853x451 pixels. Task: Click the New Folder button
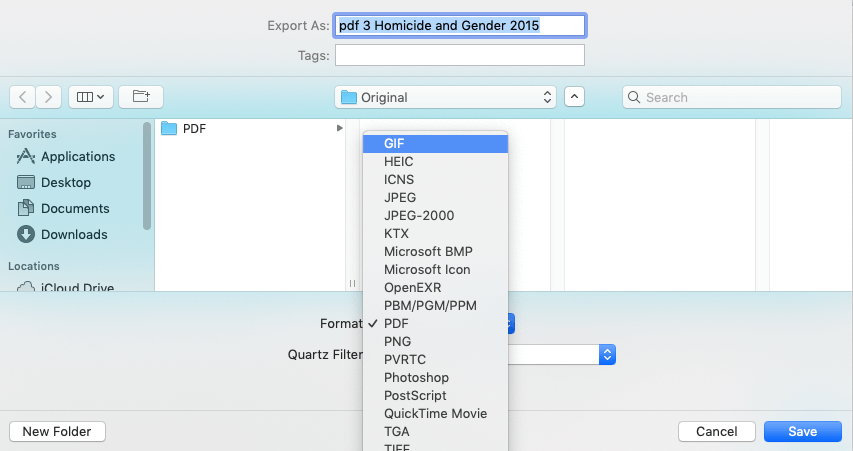pyautogui.click(x=57, y=431)
